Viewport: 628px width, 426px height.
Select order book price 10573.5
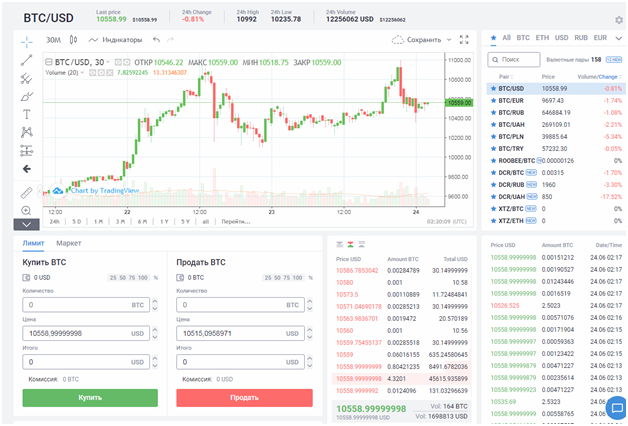pos(347,294)
